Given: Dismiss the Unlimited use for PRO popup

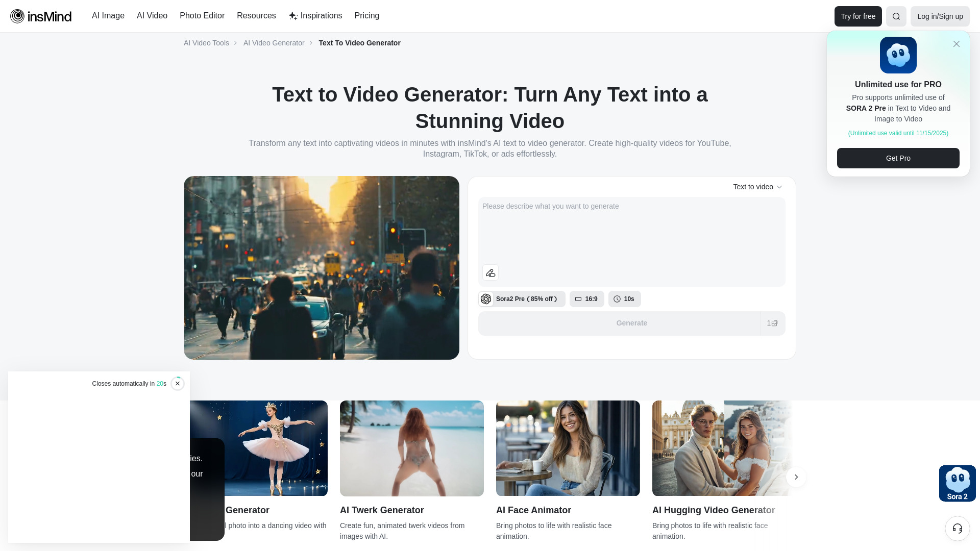Looking at the screenshot, I should click(x=957, y=44).
